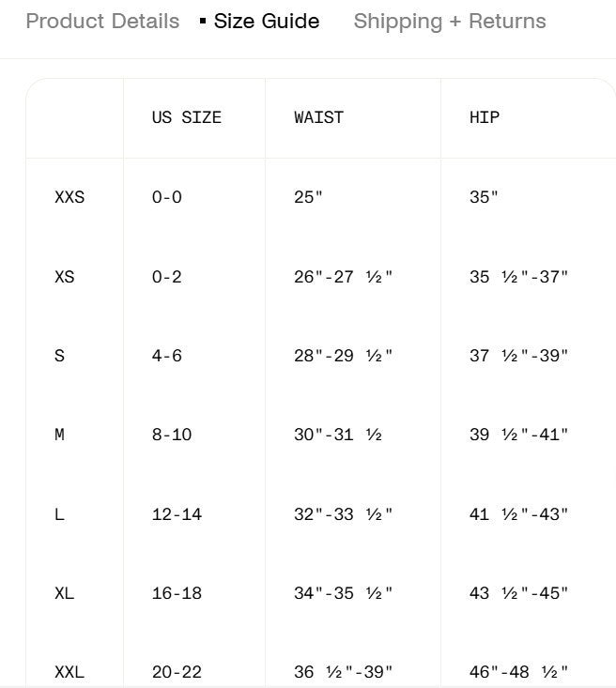
Task: Select the XL size row label
Action: point(65,593)
